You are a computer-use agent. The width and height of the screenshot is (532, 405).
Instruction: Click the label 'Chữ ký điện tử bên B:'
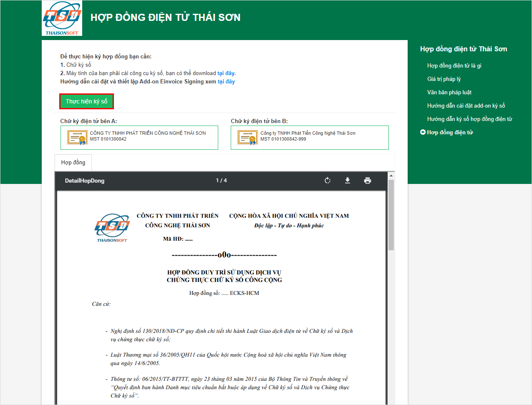(259, 121)
